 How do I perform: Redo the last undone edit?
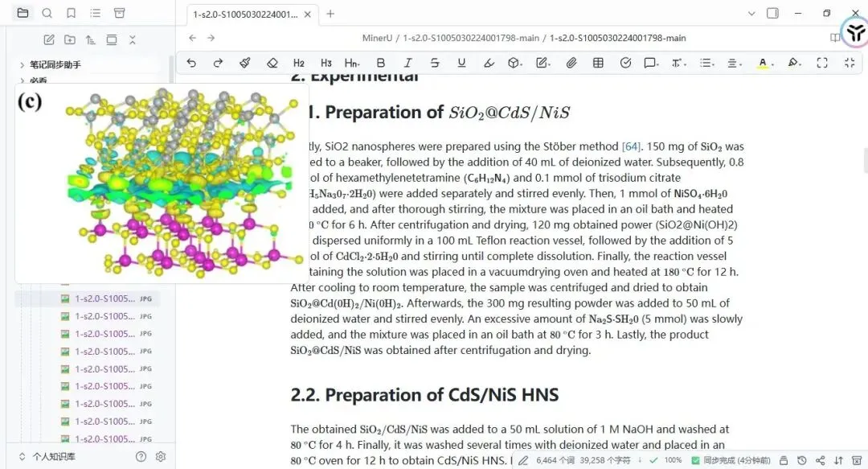pyautogui.click(x=218, y=64)
